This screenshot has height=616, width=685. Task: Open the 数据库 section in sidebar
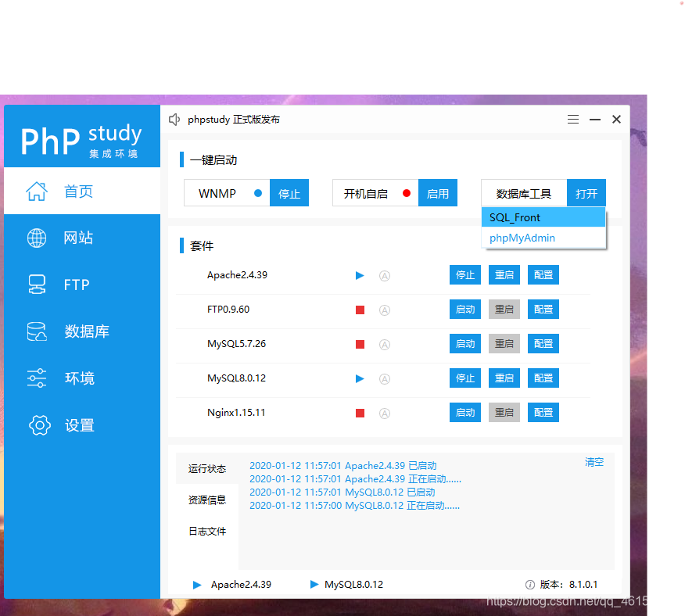(x=82, y=331)
